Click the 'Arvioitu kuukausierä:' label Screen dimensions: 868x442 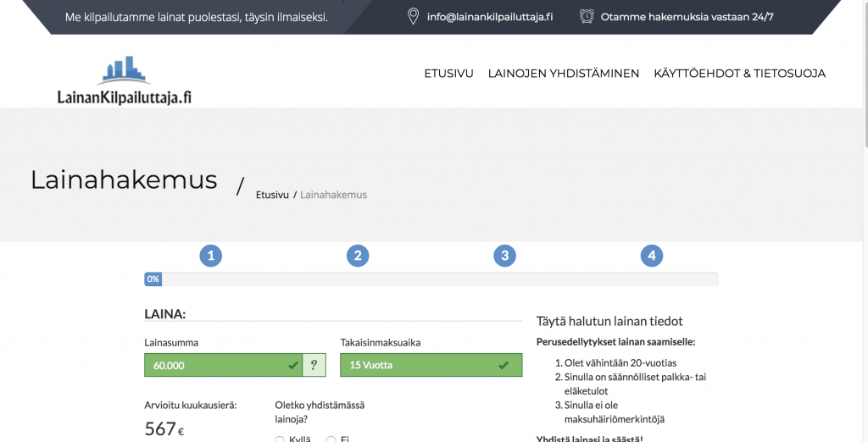pos(191,405)
